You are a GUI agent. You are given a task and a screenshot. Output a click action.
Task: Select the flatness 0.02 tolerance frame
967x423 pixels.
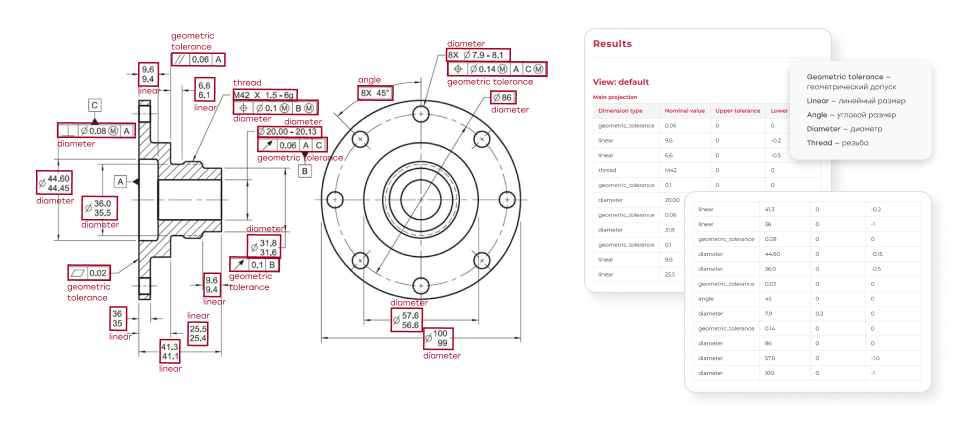pyautogui.click(x=89, y=272)
